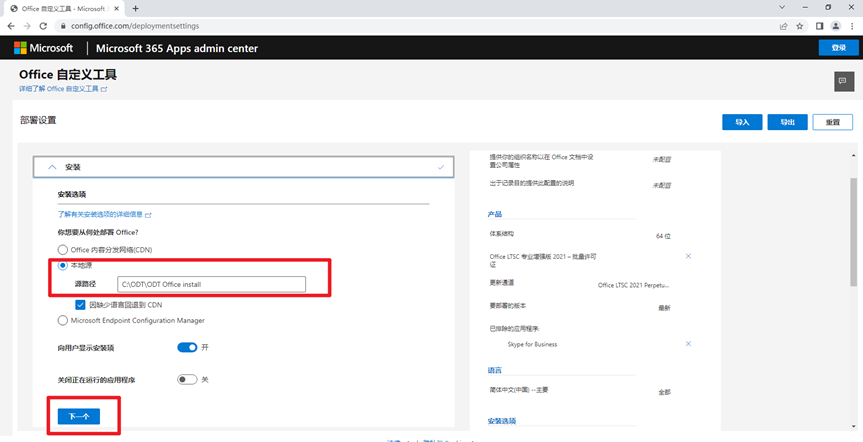
Task: Click the 下一个 button
Action: click(x=78, y=416)
